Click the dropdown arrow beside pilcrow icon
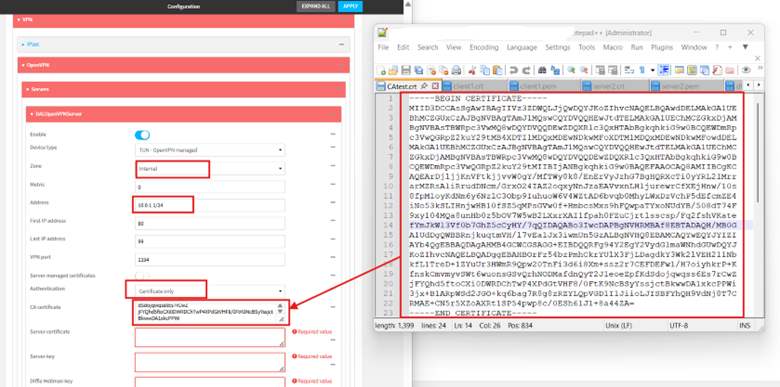Screen dimensions: 780x387 [652, 70]
